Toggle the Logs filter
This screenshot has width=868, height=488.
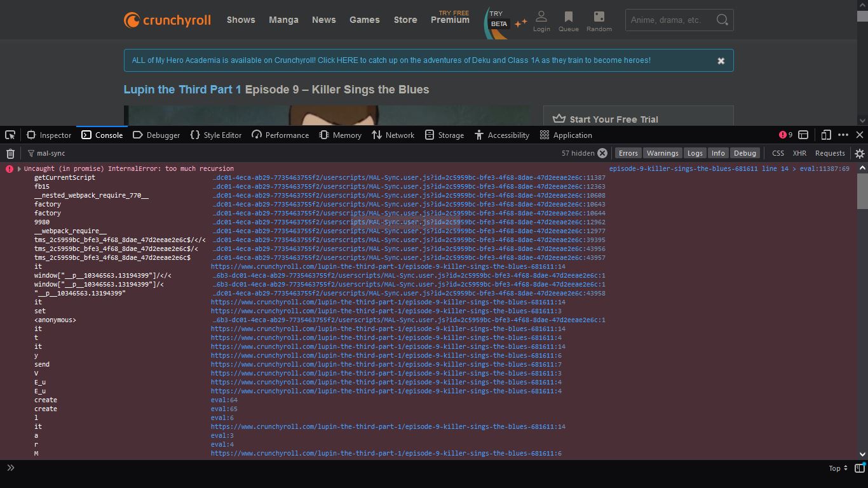[x=695, y=153]
